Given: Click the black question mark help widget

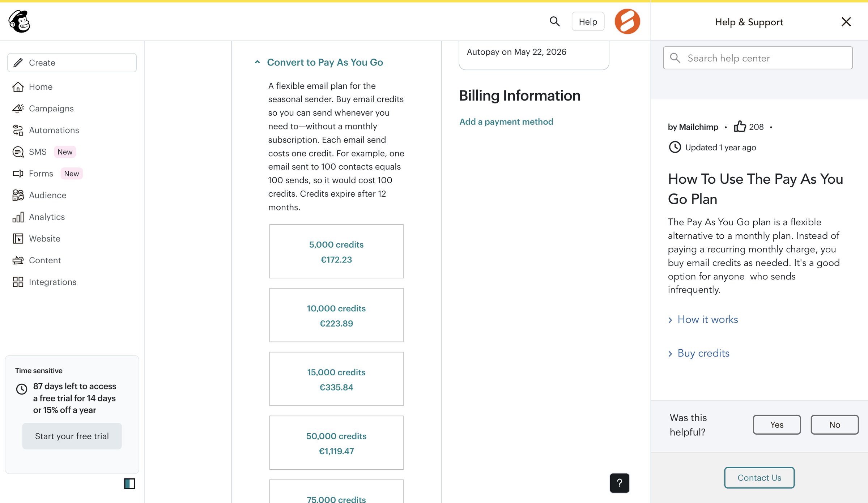Looking at the screenshot, I should click(620, 483).
